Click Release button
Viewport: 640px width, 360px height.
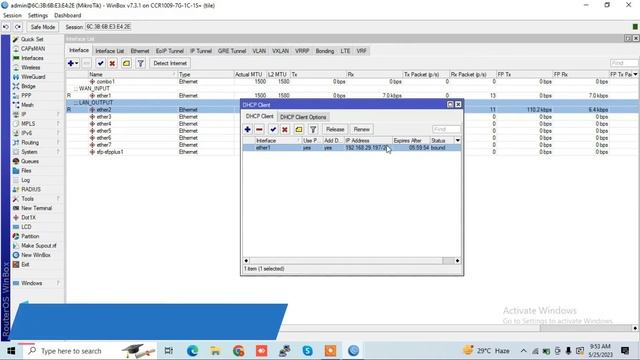click(335, 129)
